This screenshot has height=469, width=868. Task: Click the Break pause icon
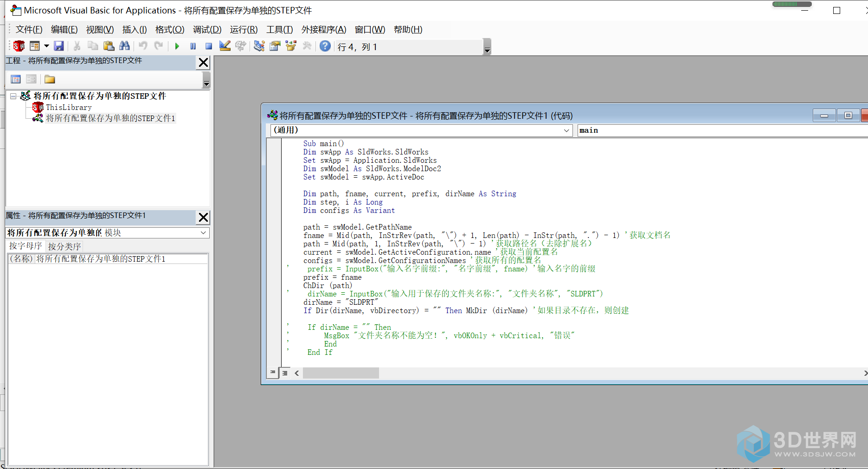coord(193,46)
